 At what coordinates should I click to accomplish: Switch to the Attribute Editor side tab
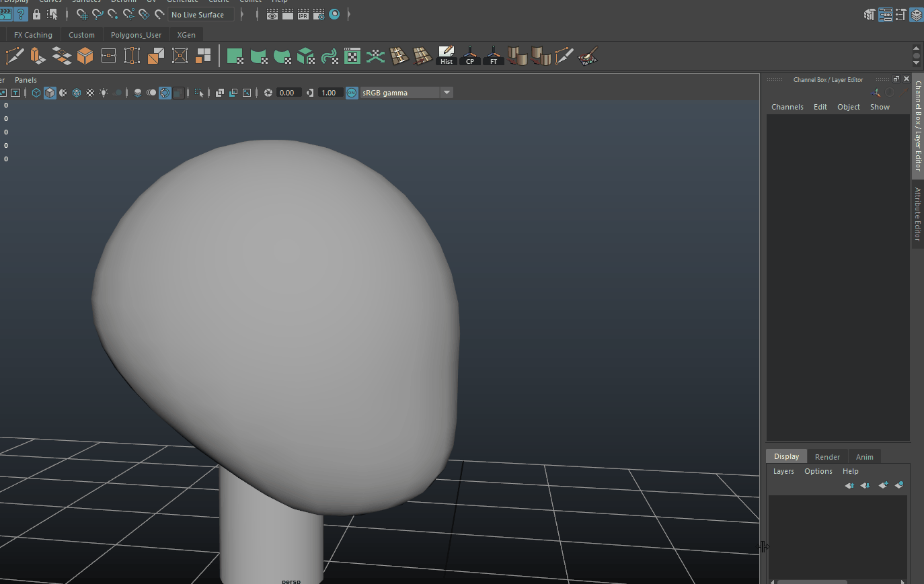point(918,214)
